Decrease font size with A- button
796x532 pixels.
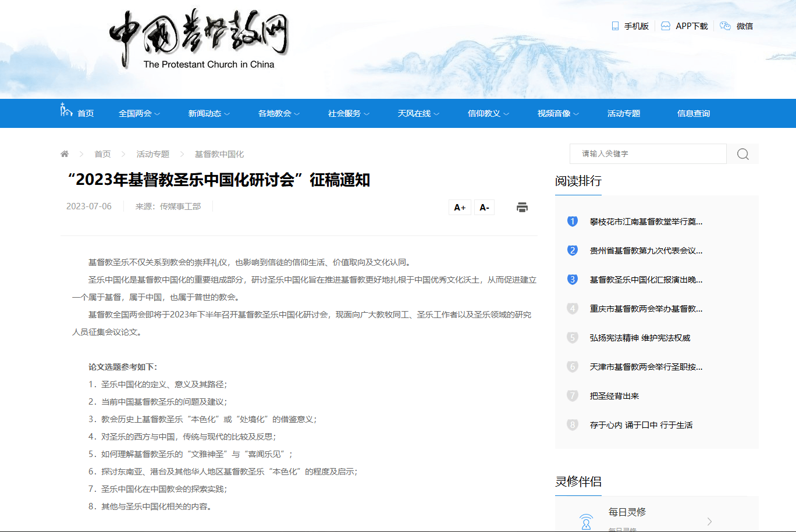click(x=484, y=208)
